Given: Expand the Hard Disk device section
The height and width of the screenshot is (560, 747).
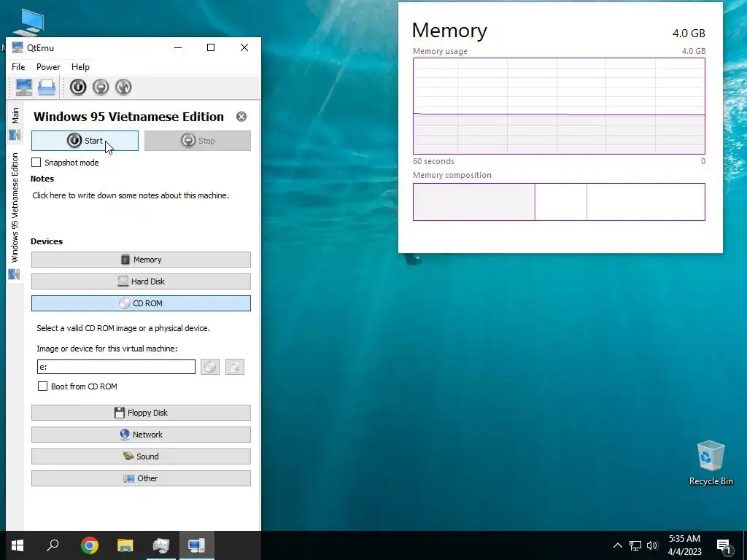Looking at the screenshot, I should (x=141, y=281).
